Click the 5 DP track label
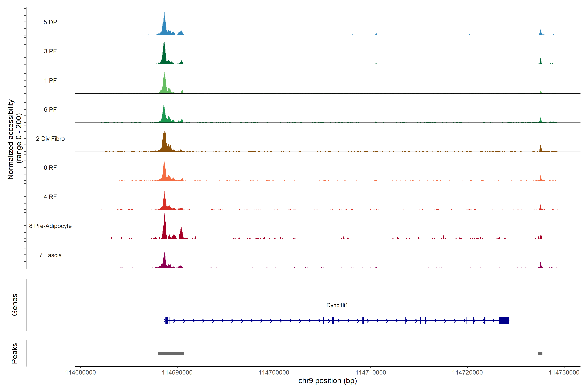 click(x=50, y=22)
